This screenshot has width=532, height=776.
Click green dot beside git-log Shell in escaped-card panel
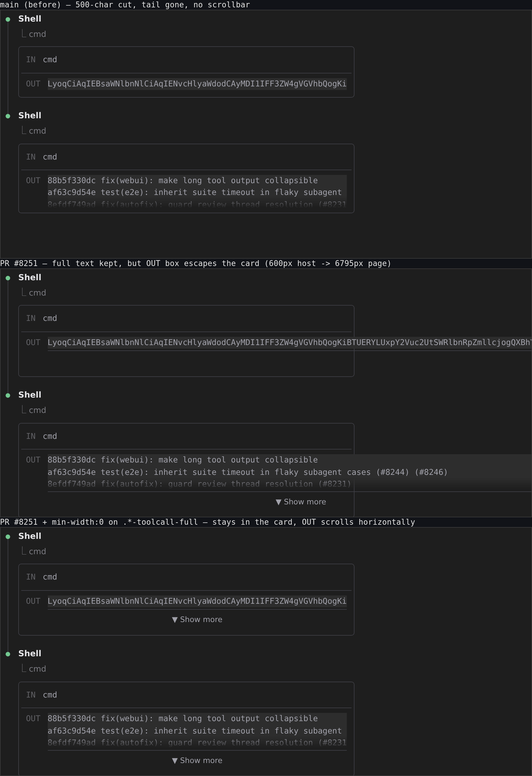pos(8,395)
